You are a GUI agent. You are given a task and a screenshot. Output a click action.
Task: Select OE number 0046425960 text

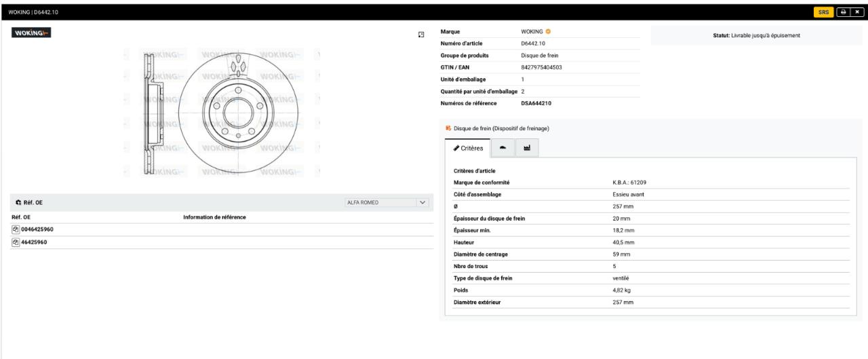37,229
